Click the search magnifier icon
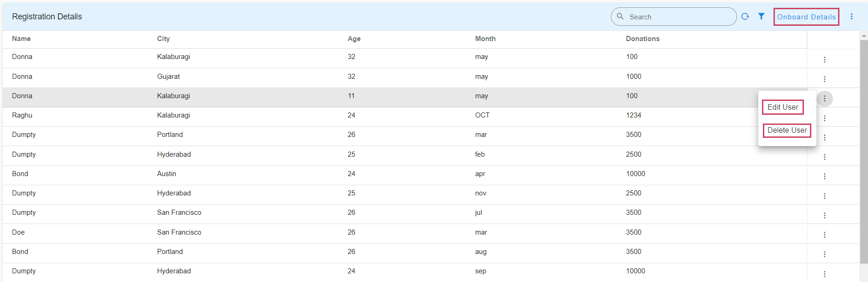Screen dimensions: 868x283 click(620, 17)
